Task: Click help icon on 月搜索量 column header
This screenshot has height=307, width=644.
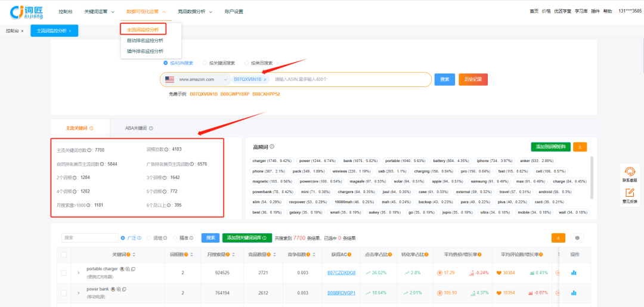Action: pyautogui.click(x=228, y=255)
